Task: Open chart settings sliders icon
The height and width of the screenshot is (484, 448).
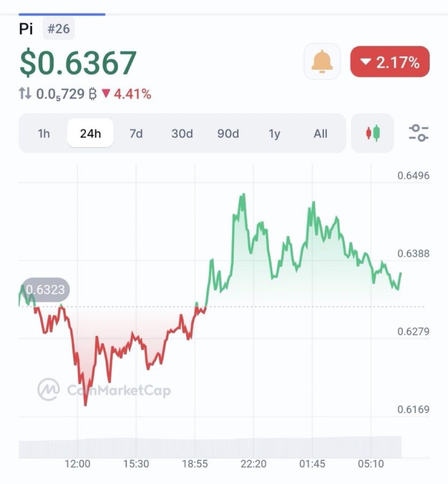Action: point(418,133)
